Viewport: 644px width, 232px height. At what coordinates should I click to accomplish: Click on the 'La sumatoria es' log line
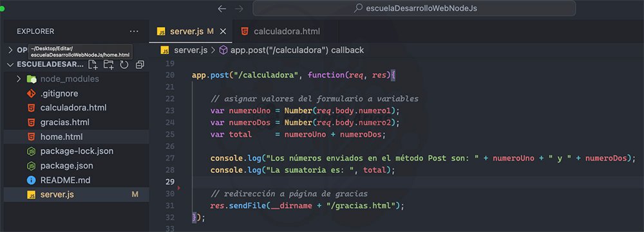(x=302, y=170)
